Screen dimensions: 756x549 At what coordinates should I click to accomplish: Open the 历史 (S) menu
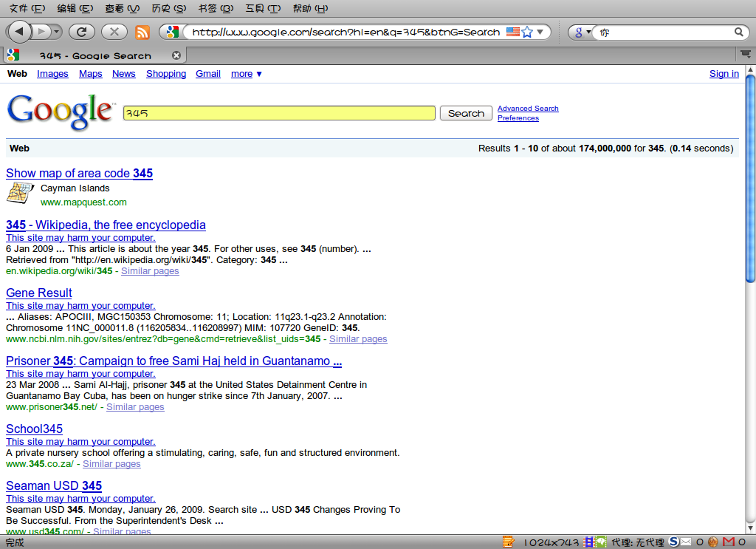click(169, 8)
